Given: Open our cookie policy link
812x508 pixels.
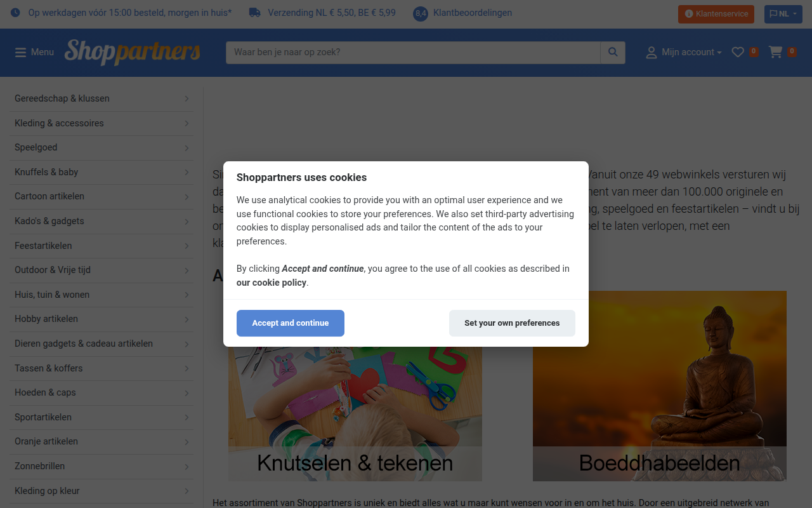Looking at the screenshot, I should pos(272,283).
